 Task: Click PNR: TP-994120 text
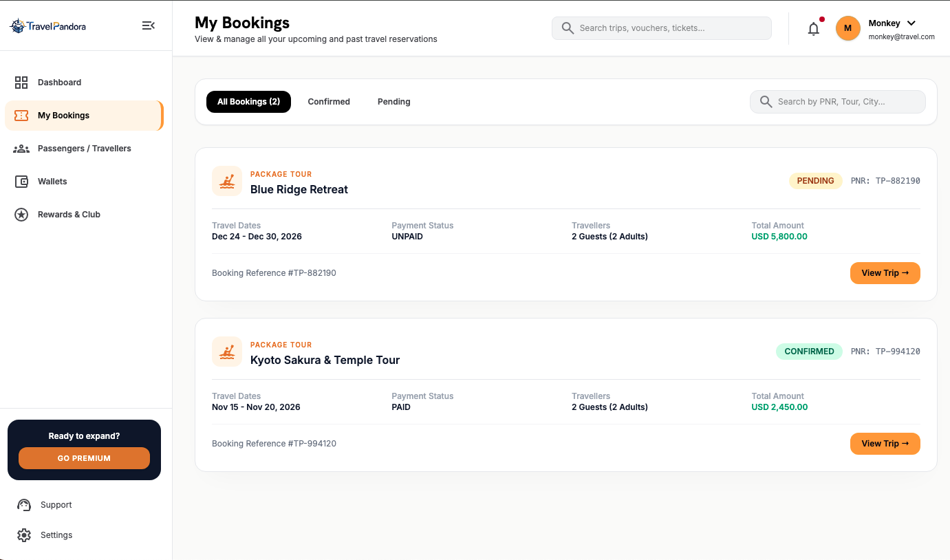tap(885, 352)
